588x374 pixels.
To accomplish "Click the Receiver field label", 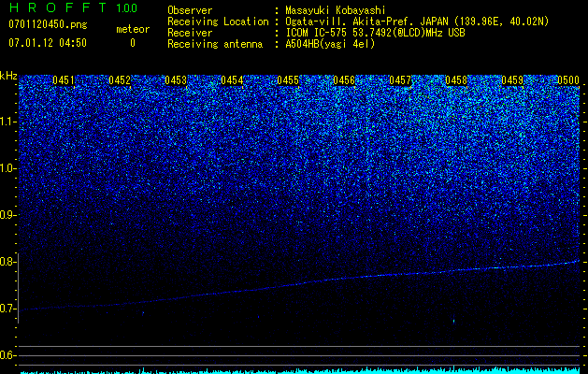I will coord(190,33).
